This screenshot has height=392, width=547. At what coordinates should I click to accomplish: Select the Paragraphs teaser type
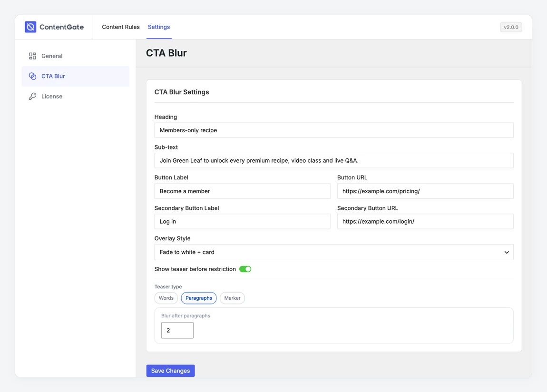pos(199,298)
